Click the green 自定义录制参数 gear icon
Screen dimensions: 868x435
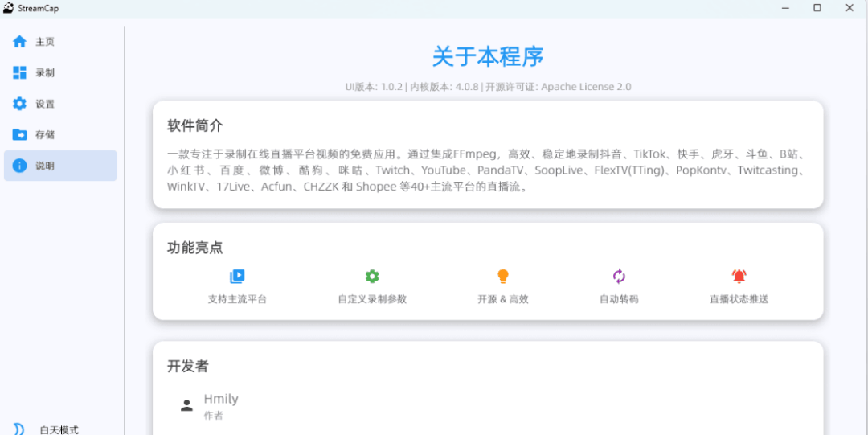(x=372, y=277)
